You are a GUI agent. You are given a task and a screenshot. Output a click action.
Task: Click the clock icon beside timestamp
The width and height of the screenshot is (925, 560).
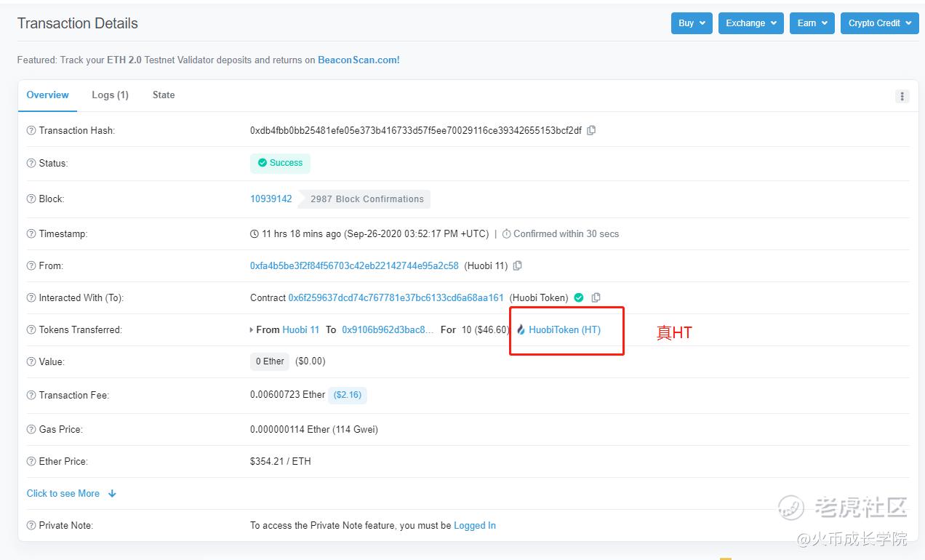pos(255,234)
